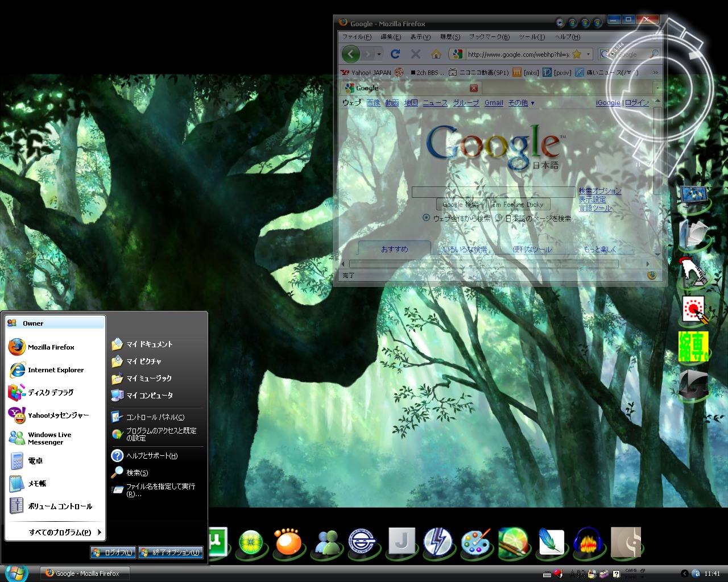Expand All Programs (すべてのプログラム)
The image size is (728, 582).
pos(65,532)
